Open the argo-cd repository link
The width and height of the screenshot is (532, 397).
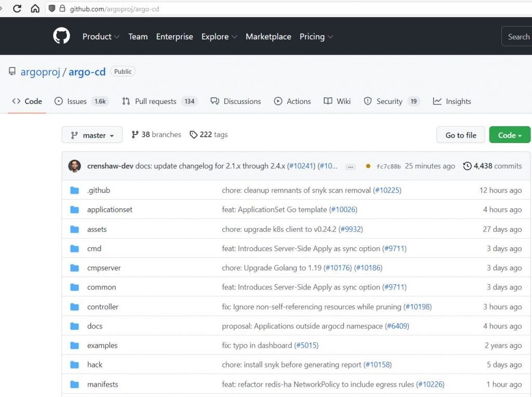pos(87,72)
